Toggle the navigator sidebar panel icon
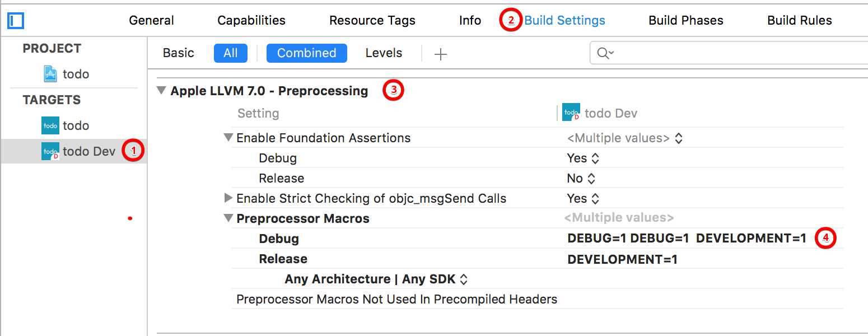The image size is (868, 336). (x=15, y=21)
